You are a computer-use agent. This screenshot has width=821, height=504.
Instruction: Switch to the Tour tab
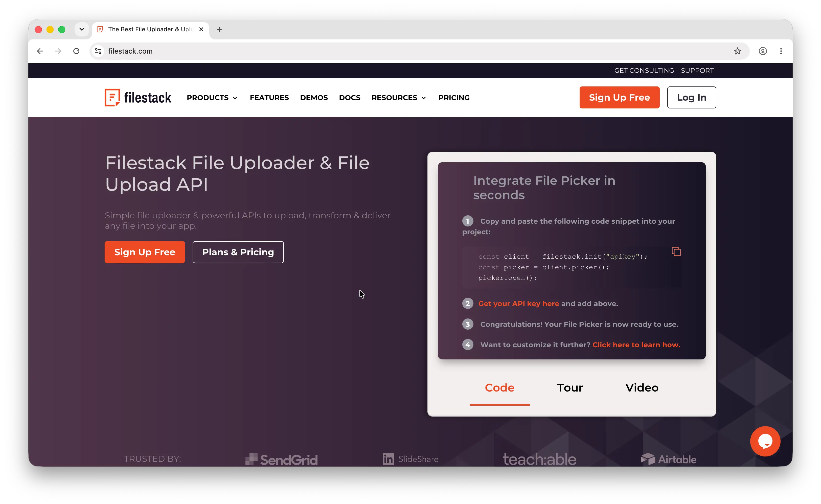point(570,388)
